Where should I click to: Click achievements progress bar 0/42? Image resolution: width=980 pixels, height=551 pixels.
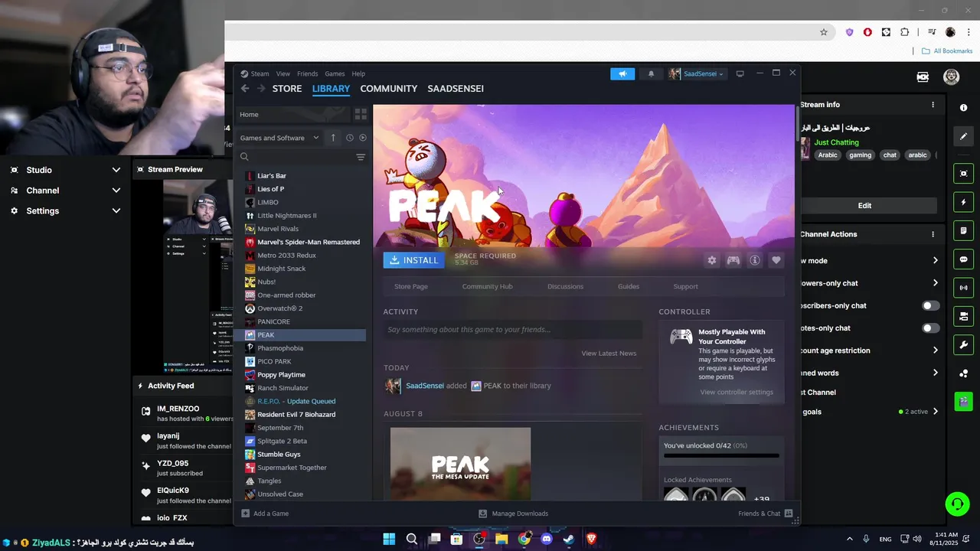coord(721,456)
